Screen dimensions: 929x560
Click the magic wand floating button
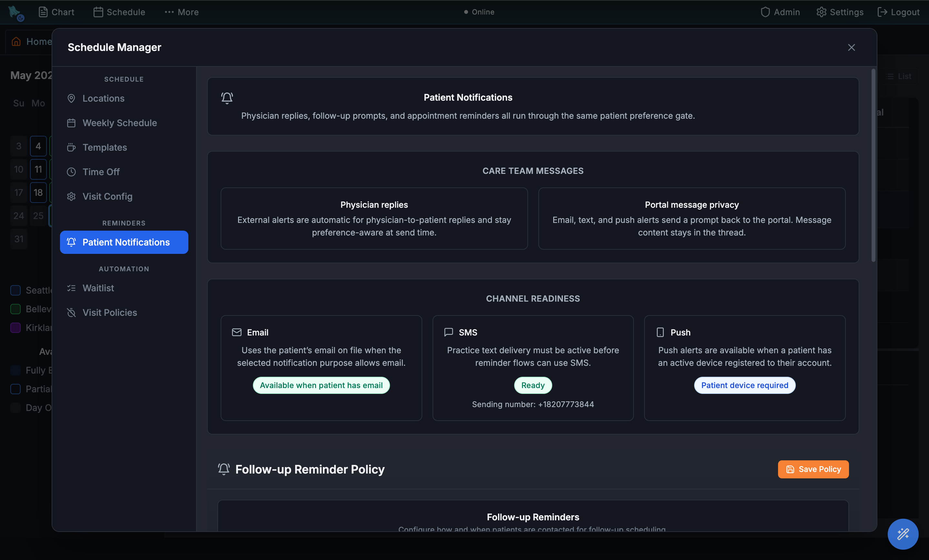click(x=903, y=534)
